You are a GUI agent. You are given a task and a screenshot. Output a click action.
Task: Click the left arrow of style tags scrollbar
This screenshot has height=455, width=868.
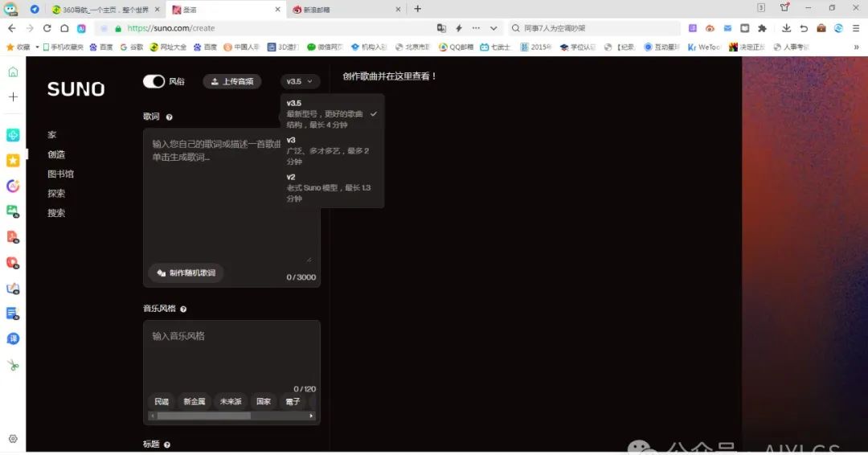(x=152, y=416)
